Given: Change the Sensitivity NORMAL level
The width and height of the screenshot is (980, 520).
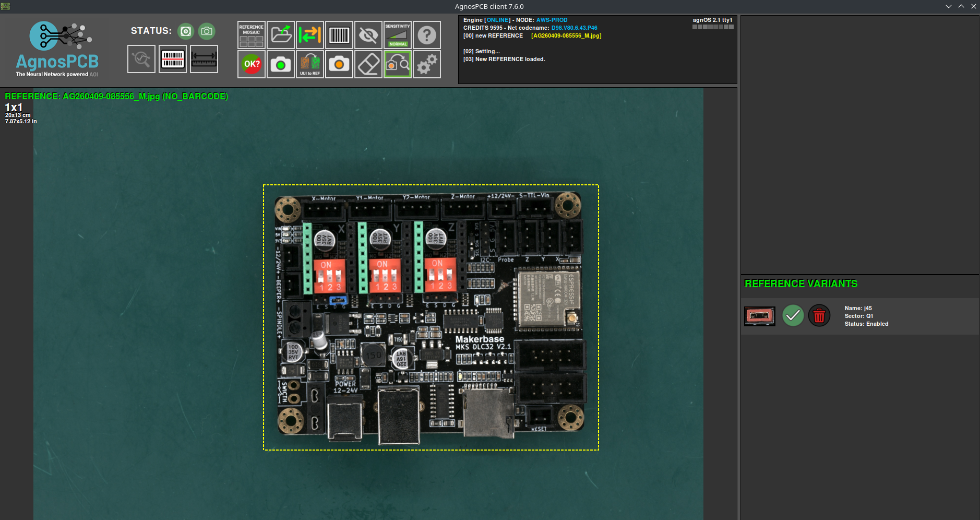Looking at the screenshot, I should coord(398,35).
